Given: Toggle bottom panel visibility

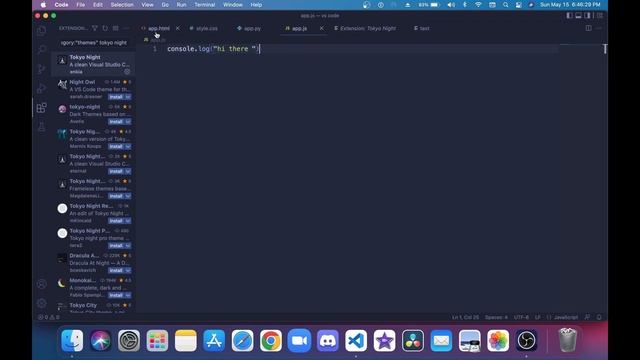Looking at the screenshot, I should click(x=578, y=16).
